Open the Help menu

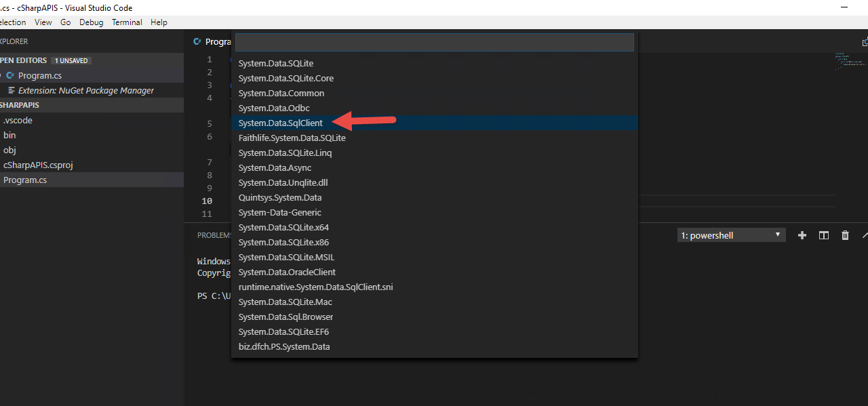pyautogui.click(x=159, y=22)
